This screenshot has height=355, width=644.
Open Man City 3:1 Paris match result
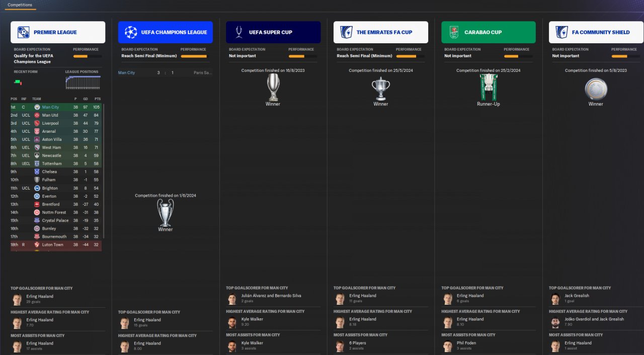tap(165, 73)
